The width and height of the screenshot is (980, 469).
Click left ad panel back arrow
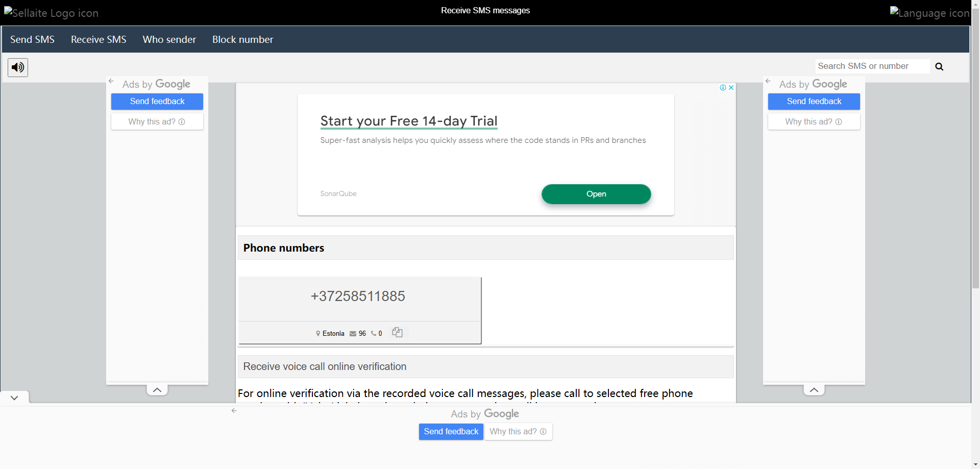click(111, 81)
